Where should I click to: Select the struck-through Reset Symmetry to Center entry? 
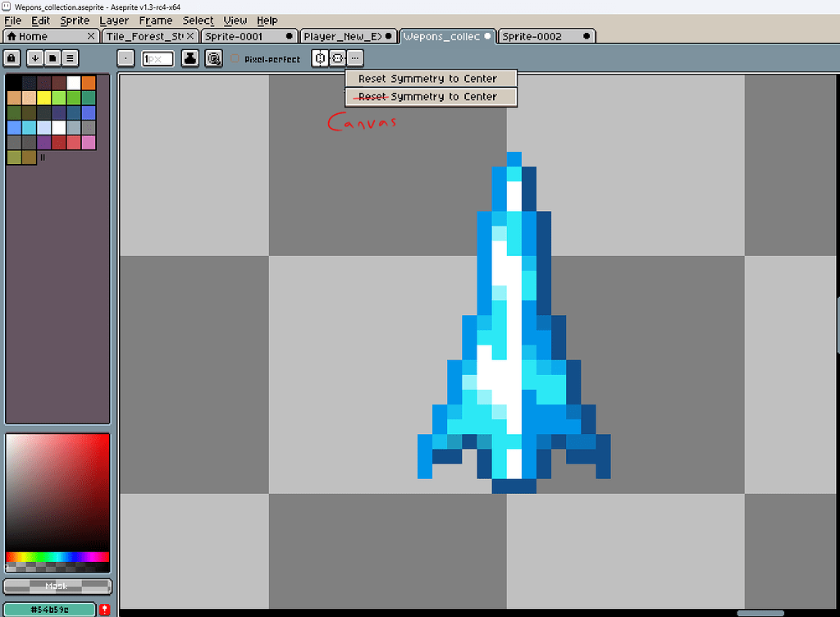pos(431,96)
